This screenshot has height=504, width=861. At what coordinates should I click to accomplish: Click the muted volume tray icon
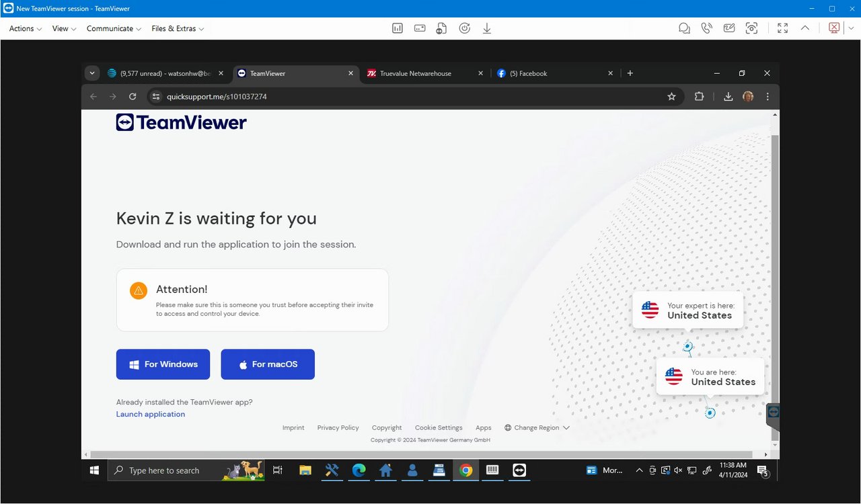coord(678,470)
